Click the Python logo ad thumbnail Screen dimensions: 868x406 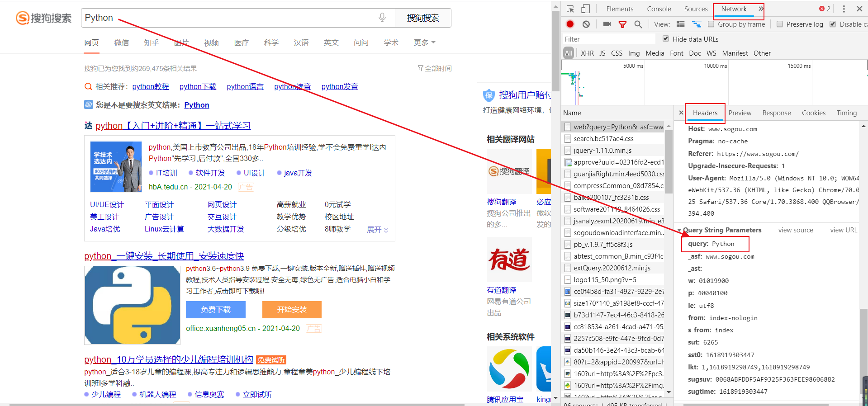pos(132,305)
